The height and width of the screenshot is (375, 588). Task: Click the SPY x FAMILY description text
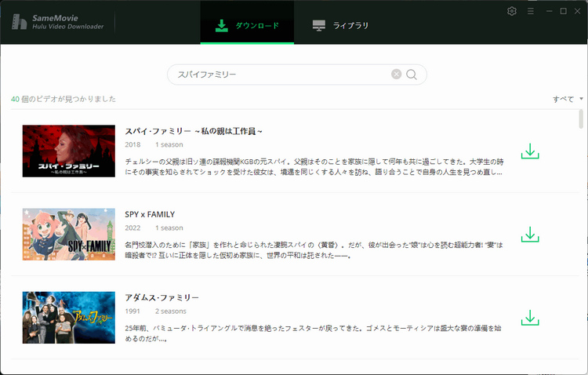click(x=314, y=250)
